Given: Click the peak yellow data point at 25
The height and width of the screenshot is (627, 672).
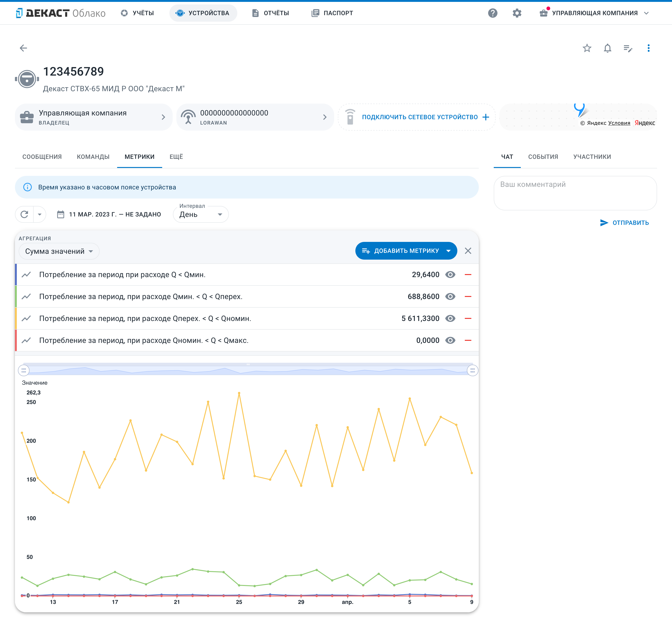Looking at the screenshot, I should 239,393.
